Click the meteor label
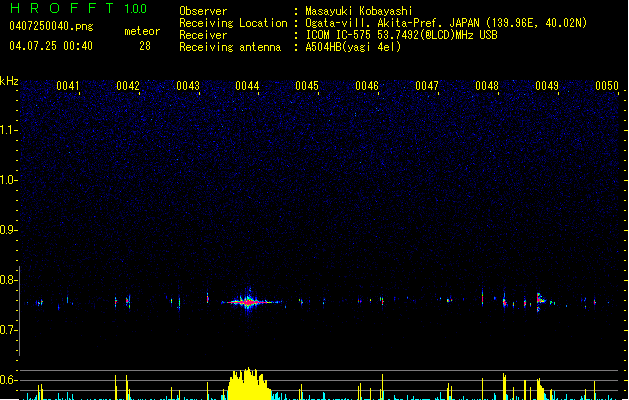Image resolution: width=629 pixels, height=400 pixels. pos(142,31)
